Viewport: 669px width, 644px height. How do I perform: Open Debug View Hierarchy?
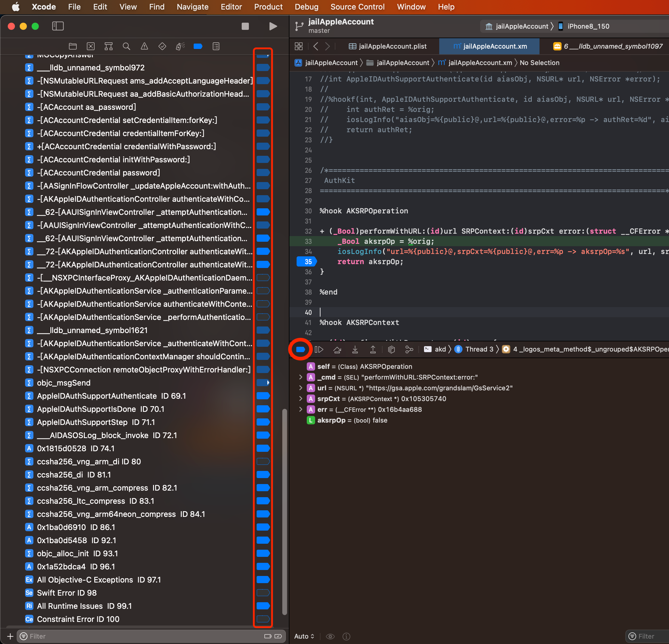391,349
